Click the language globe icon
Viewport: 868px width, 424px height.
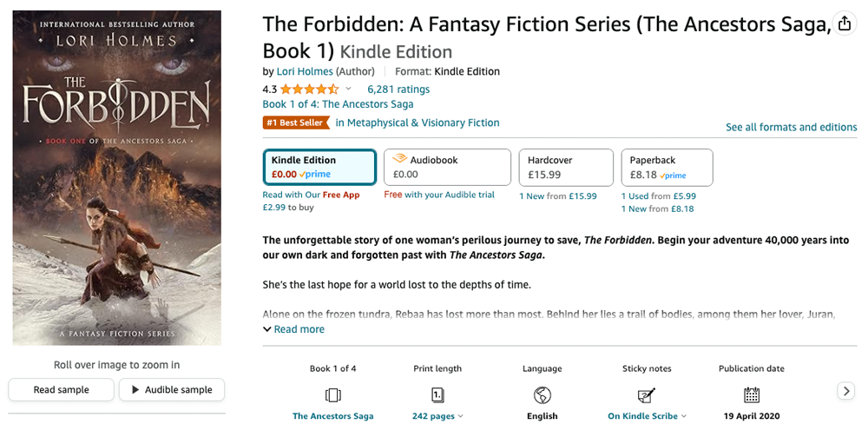(x=542, y=395)
